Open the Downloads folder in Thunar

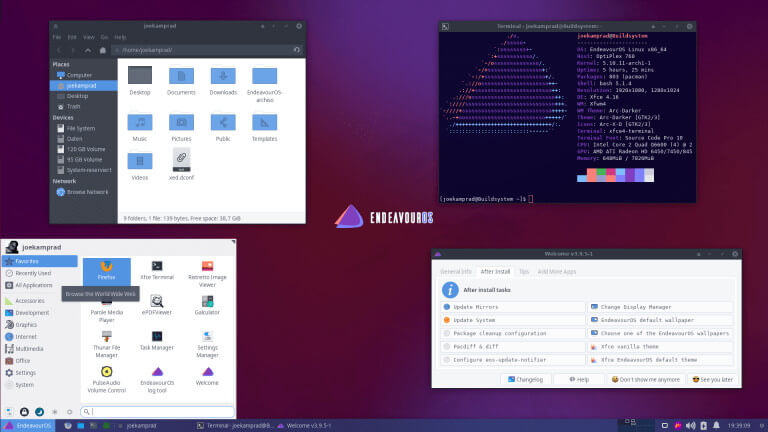[x=223, y=82]
